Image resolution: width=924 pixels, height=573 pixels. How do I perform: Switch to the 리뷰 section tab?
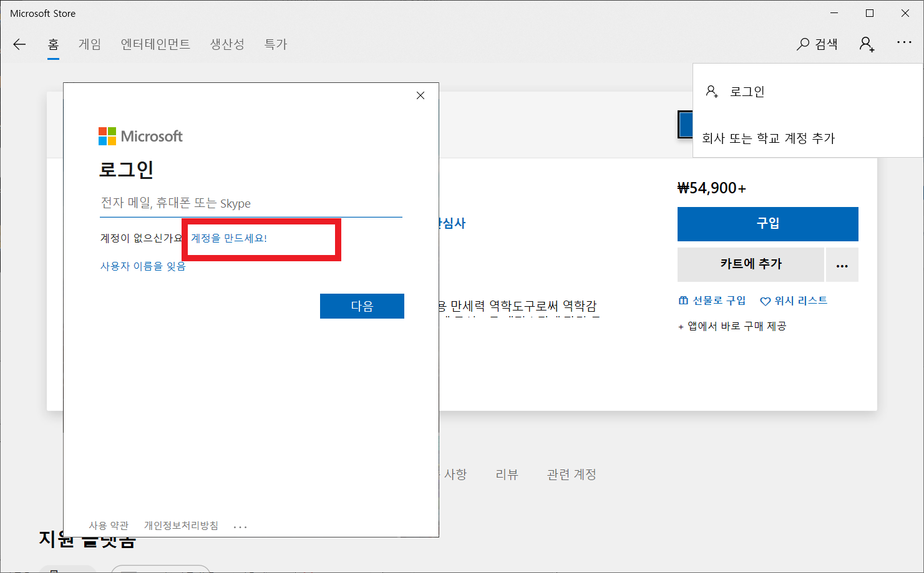click(507, 474)
